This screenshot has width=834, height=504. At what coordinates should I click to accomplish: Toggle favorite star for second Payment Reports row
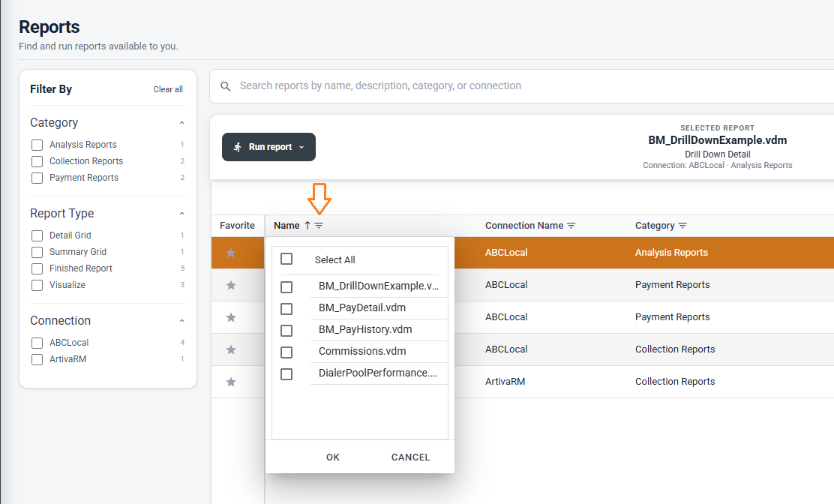(x=231, y=317)
